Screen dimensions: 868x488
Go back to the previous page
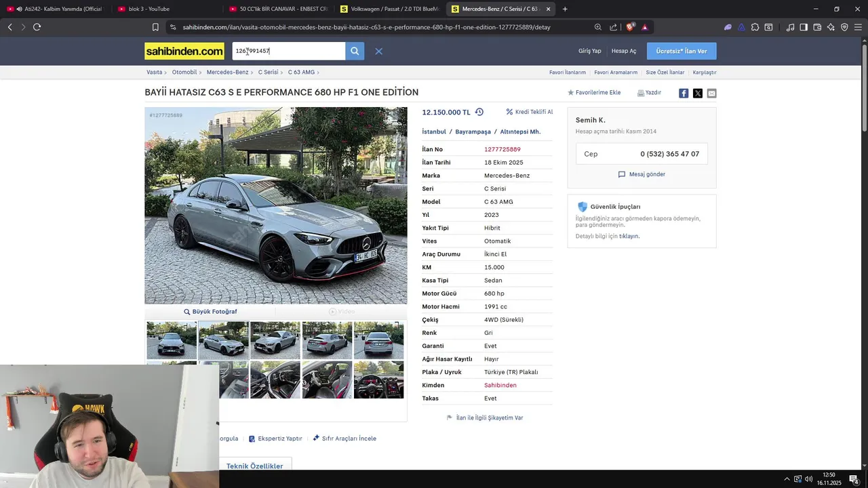point(9,27)
